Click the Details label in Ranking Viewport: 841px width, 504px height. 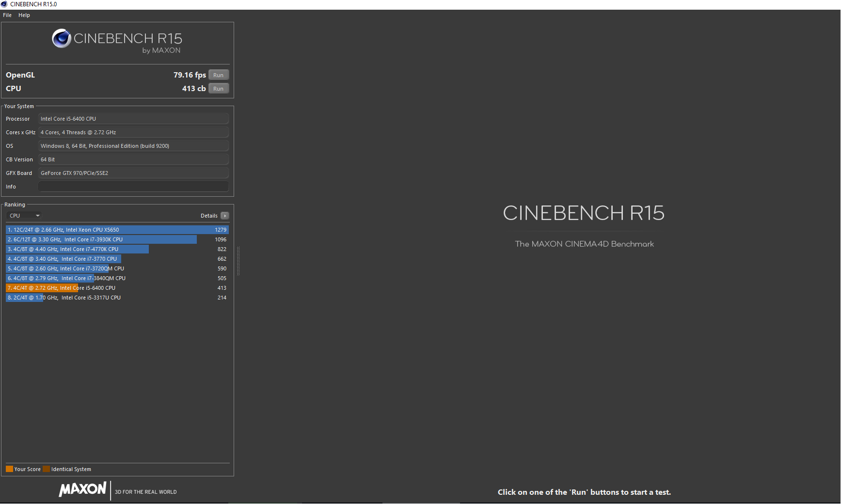pyautogui.click(x=209, y=216)
